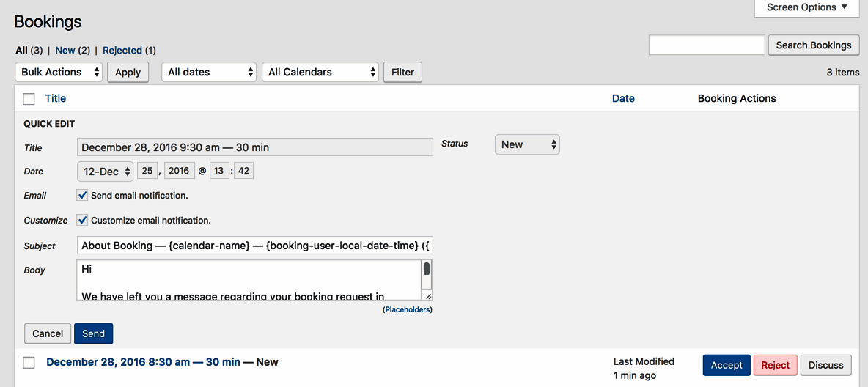
Task: Show Rejected bookings filter
Action: pyautogui.click(x=122, y=51)
